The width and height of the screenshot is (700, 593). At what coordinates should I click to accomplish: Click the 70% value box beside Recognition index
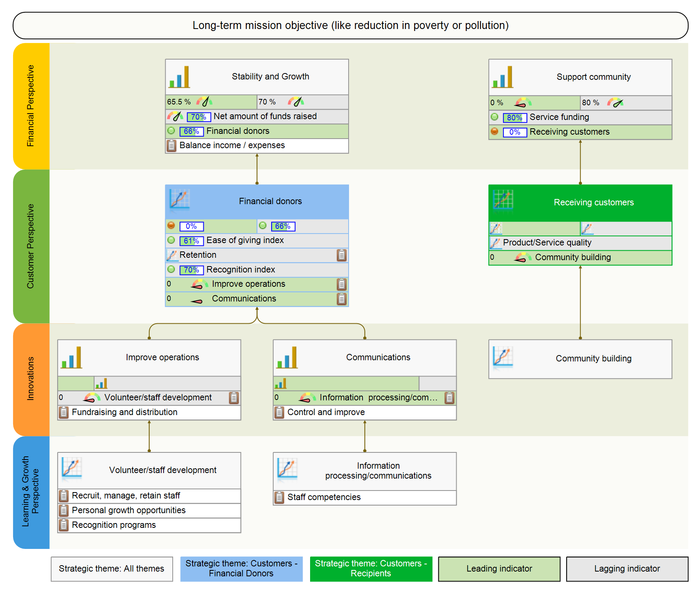tap(191, 270)
